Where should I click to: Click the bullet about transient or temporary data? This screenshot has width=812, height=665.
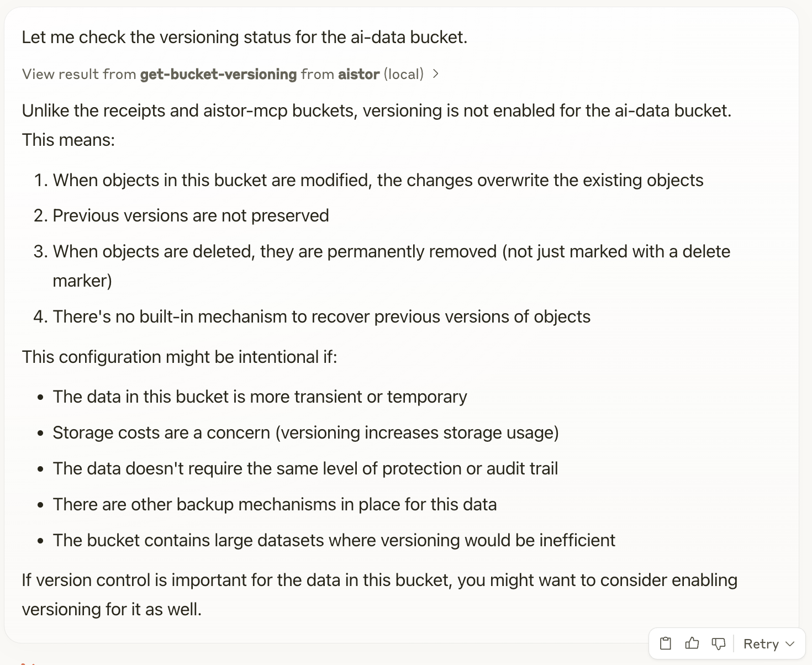click(260, 397)
